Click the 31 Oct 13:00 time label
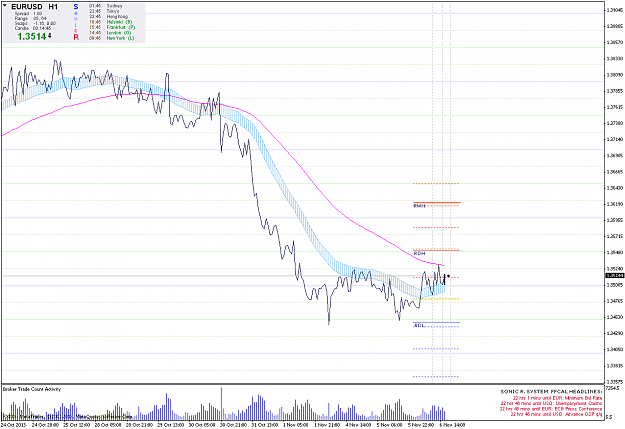Screen dimensions: 625x429 [265, 425]
